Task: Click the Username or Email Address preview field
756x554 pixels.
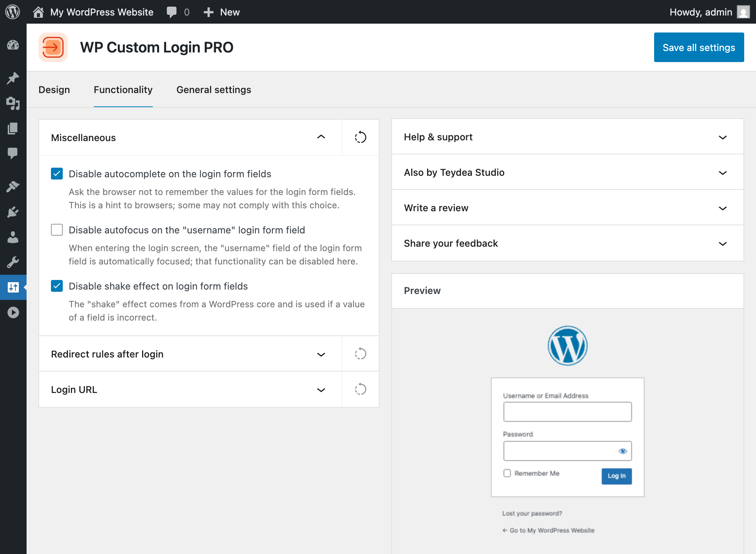Action: [x=567, y=412]
